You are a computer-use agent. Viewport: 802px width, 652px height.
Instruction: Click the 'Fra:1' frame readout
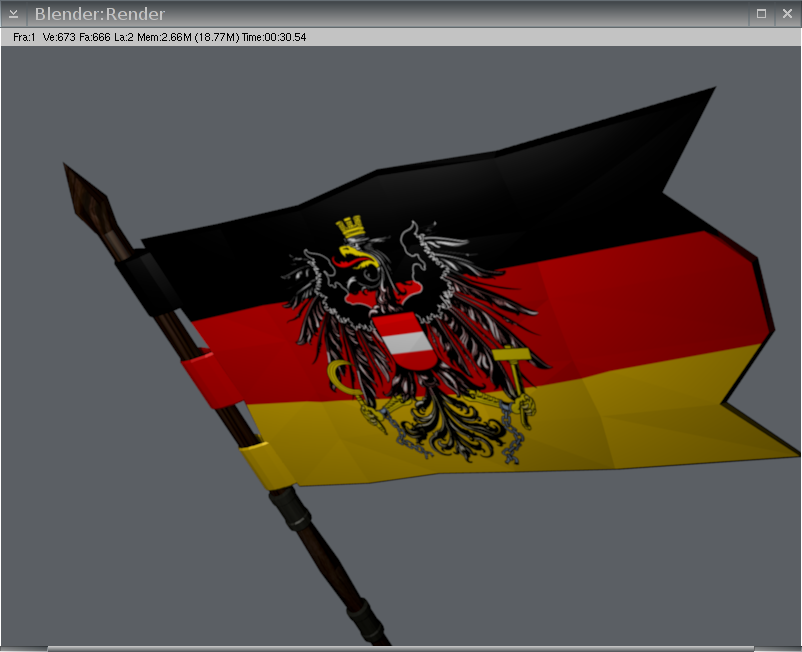point(24,37)
